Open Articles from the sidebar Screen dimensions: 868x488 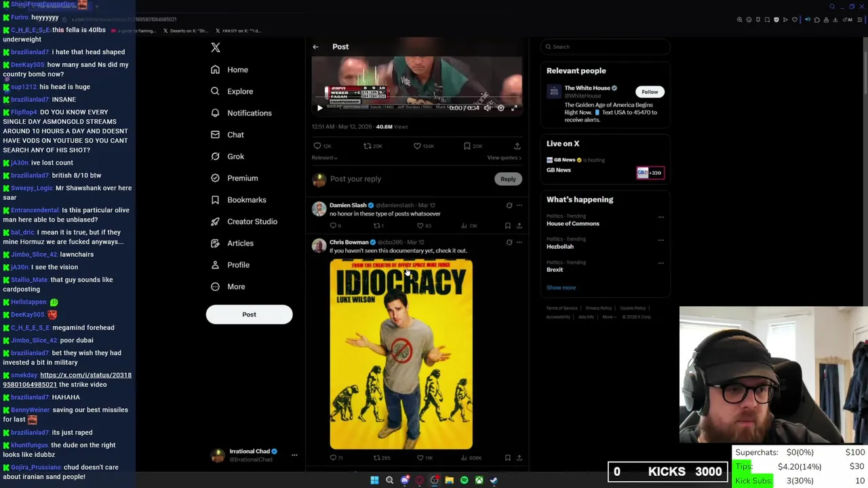click(x=232, y=243)
